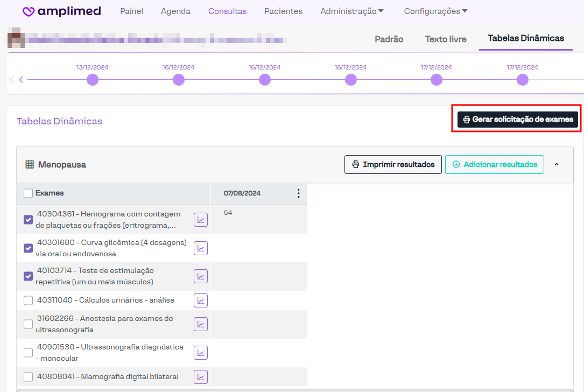Show chart for Teste de estimulação repetitiva
The width and height of the screenshot is (584, 392).
[x=201, y=276]
